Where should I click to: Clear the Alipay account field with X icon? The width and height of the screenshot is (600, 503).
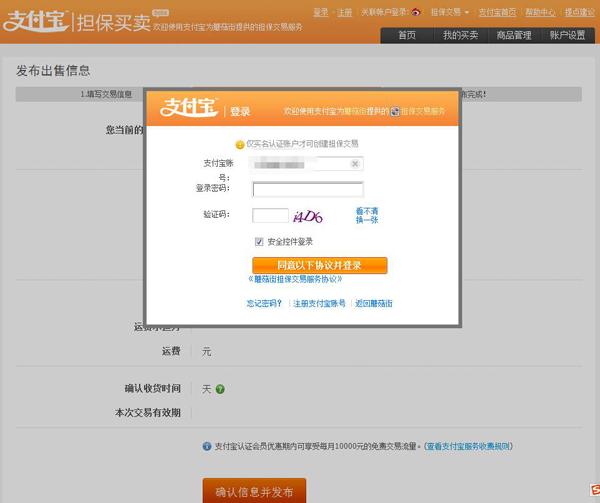point(355,164)
